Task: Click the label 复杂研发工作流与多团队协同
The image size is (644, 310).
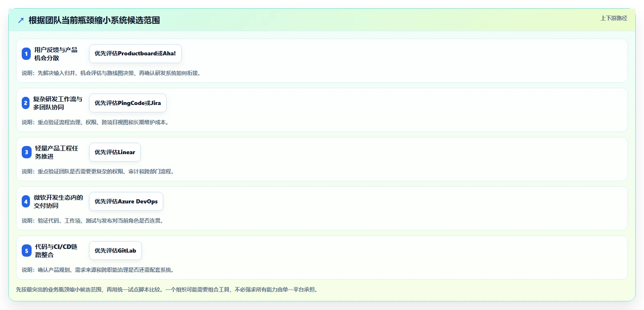Action: point(57,103)
